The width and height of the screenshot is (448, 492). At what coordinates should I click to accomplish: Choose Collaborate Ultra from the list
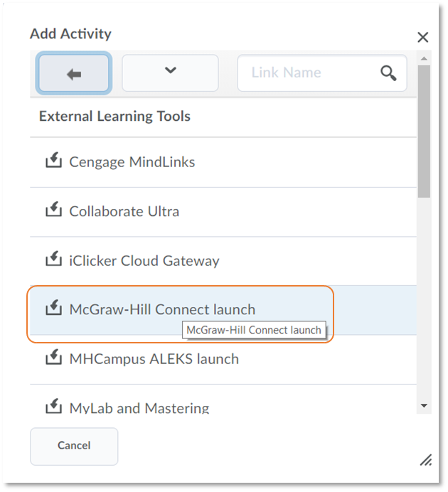click(x=223, y=212)
